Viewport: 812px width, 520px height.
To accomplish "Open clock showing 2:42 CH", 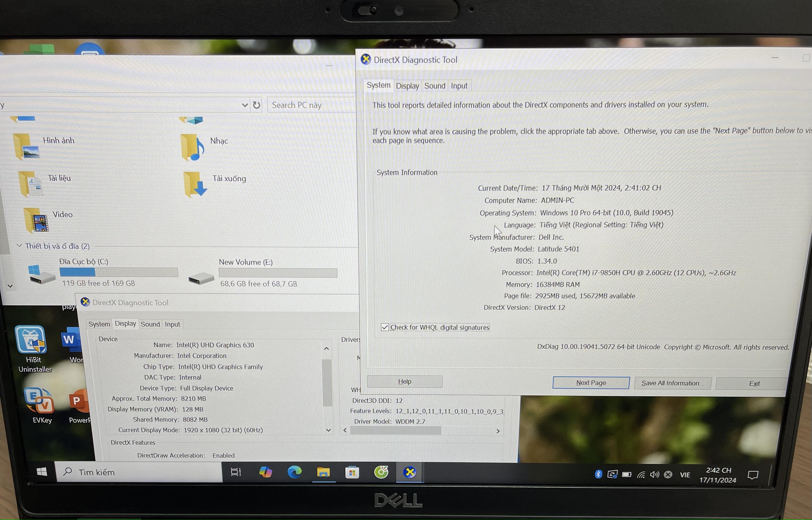I will (x=717, y=475).
